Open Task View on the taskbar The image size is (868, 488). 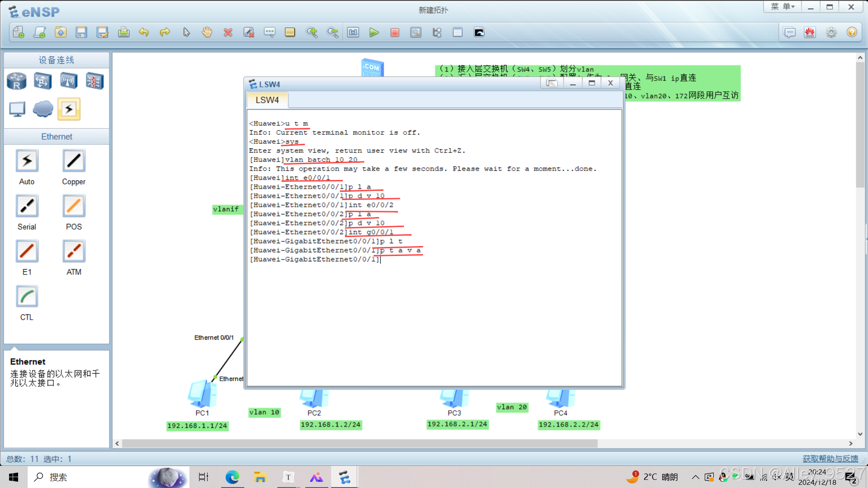point(204,477)
